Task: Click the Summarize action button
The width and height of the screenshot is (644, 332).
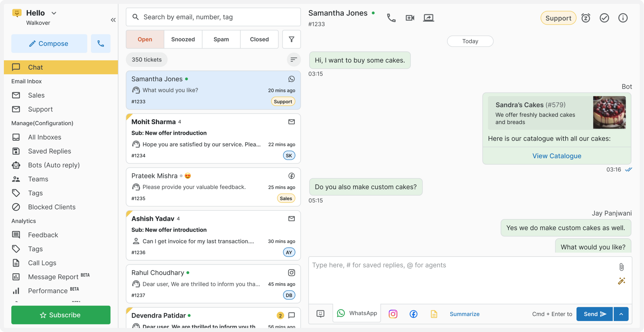Action: 464,314
